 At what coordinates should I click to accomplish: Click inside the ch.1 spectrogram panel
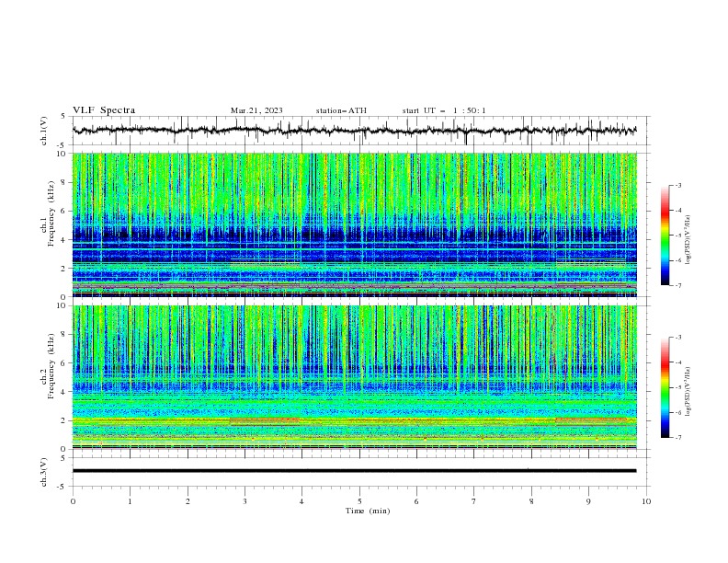click(354, 224)
